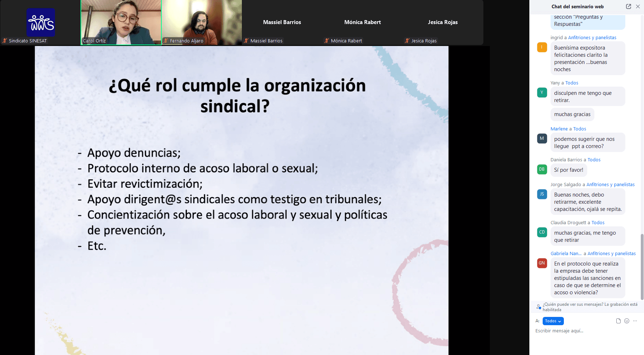
Task: Click 'Anfitriones y panelistas' in ingrid's message header
Action: (592, 37)
